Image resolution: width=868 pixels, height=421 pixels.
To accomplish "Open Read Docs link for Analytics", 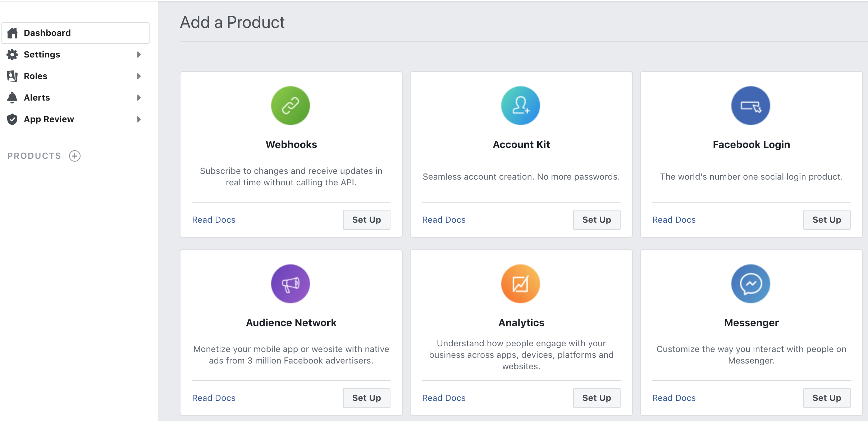I will (444, 398).
